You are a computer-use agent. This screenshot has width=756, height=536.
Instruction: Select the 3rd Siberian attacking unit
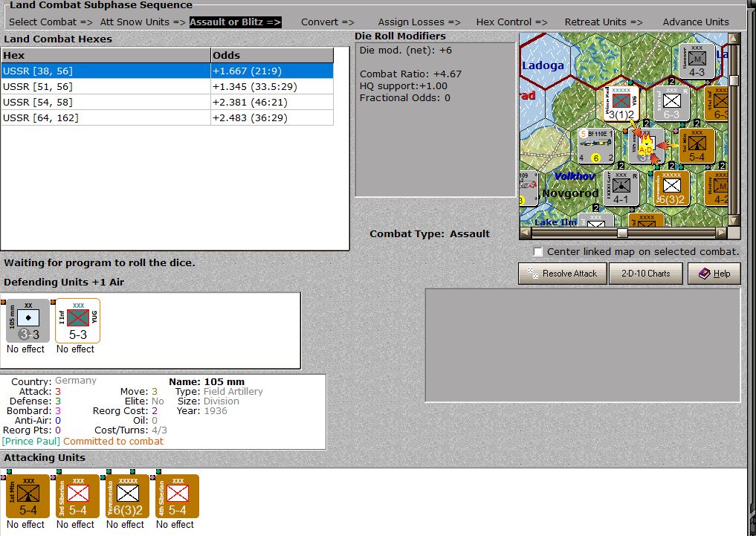[x=77, y=496]
